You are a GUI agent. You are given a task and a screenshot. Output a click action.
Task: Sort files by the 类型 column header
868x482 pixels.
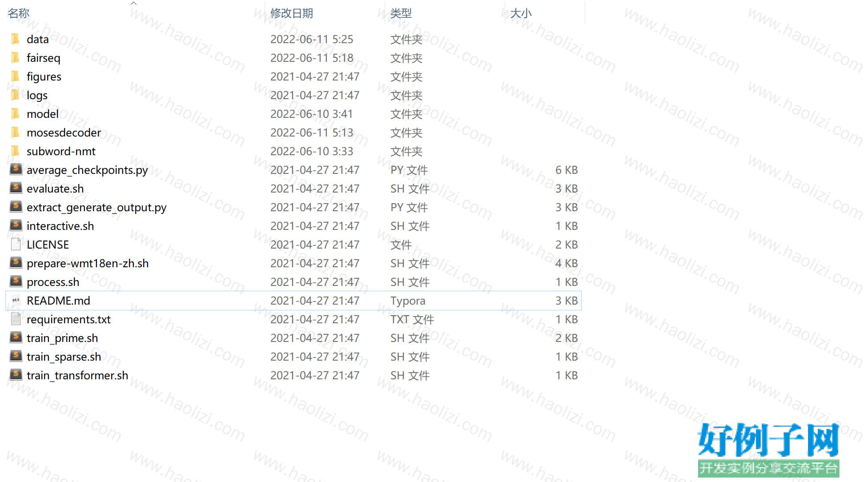pos(401,13)
